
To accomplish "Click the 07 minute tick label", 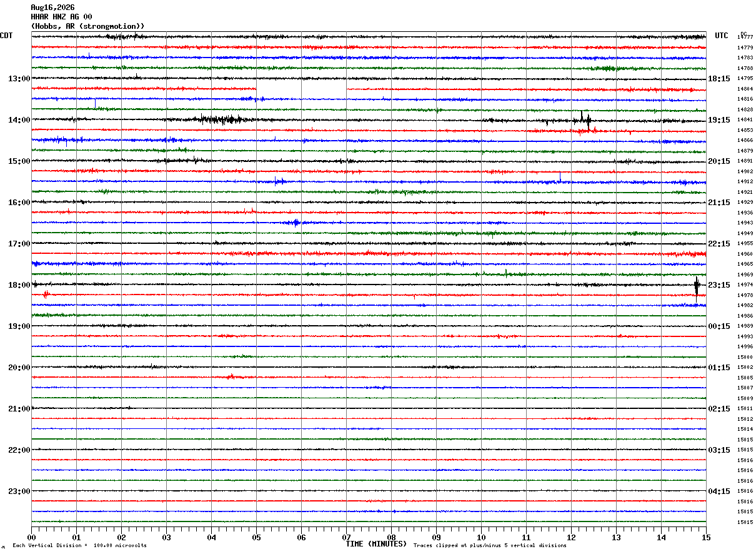I will [x=346, y=537].
